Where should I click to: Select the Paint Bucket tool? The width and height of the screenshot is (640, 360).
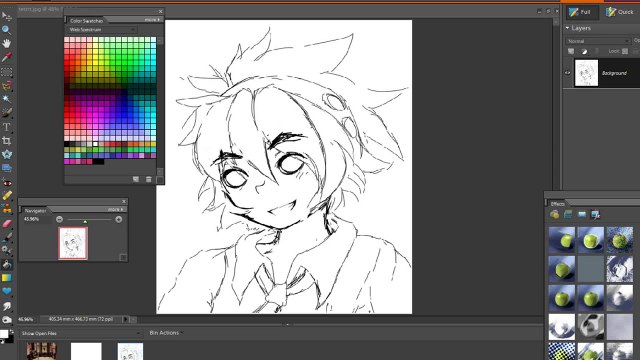(6, 264)
